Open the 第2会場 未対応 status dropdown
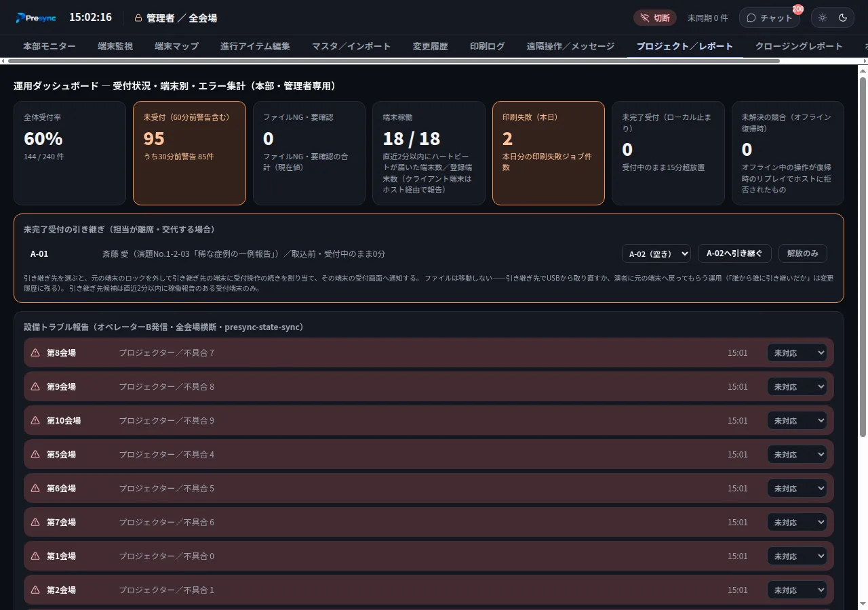This screenshot has height=610, width=868. coord(797,590)
